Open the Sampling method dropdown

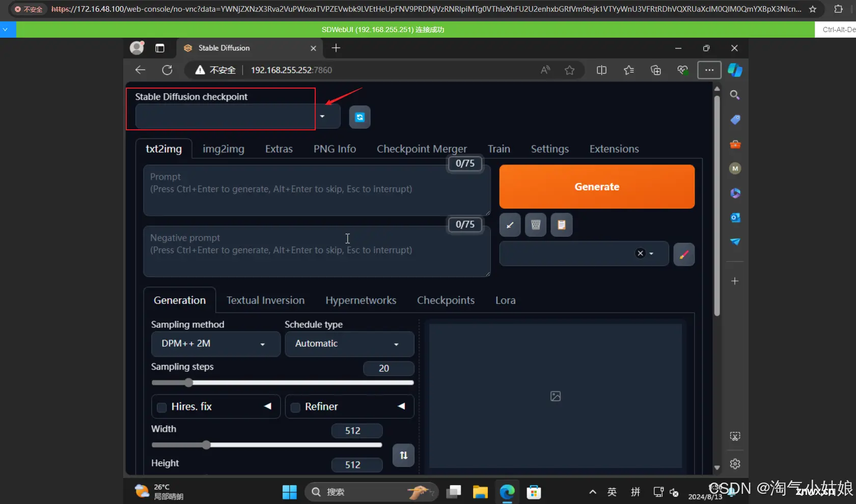point(215,344)
